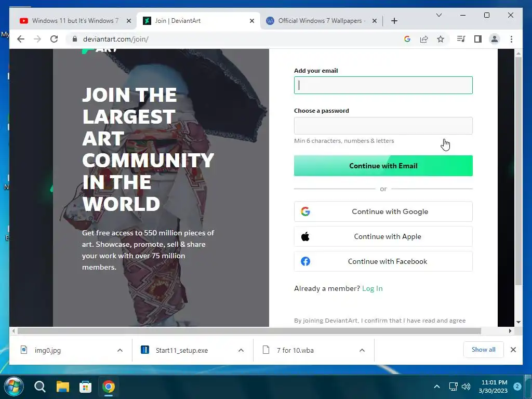Click into the Choose a password field
This screenshot has width=532, height=399.
(383, 126)
